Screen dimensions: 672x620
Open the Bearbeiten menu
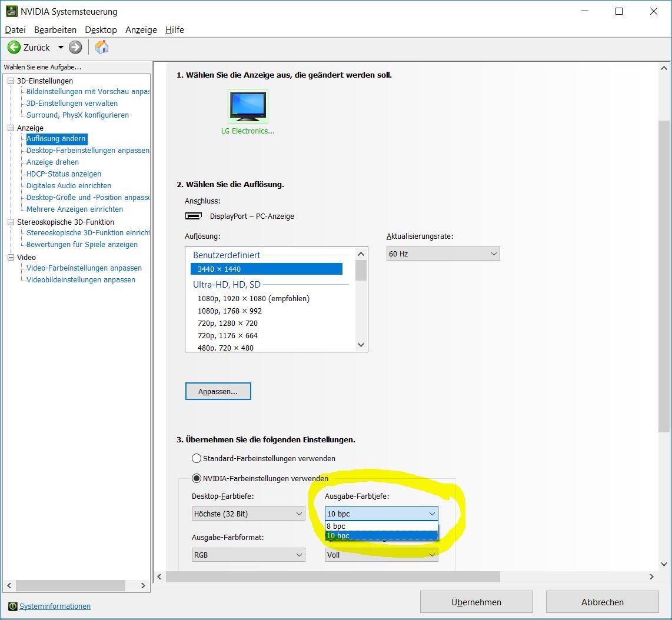[x=55, y=29]
